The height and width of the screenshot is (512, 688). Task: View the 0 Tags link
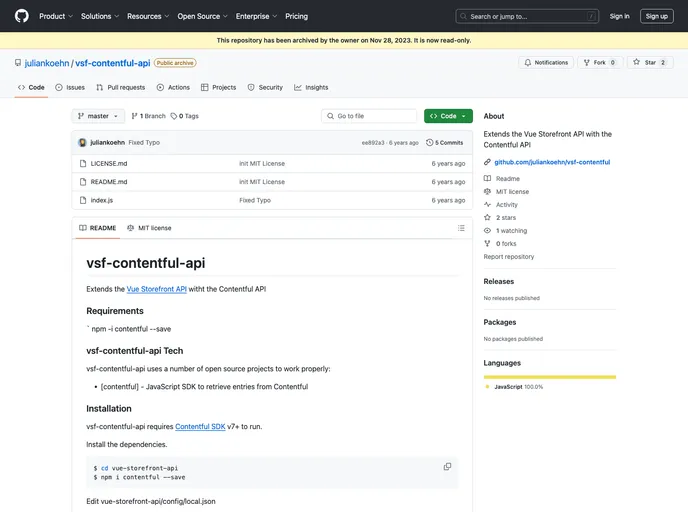click(185, 116)
